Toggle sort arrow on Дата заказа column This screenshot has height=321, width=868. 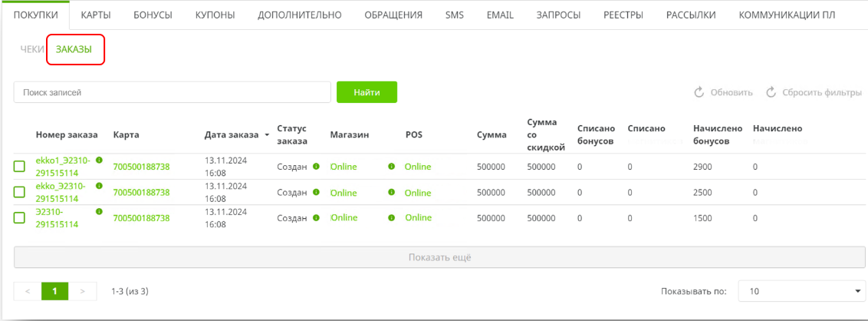267,135
